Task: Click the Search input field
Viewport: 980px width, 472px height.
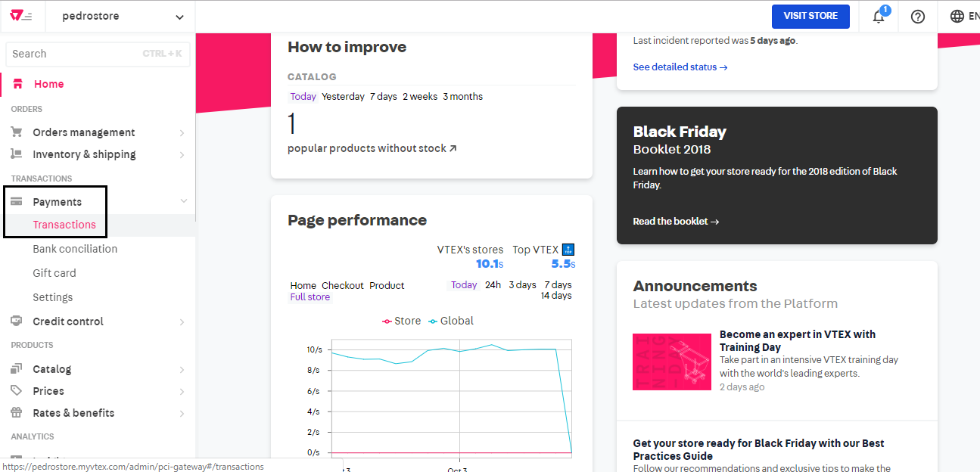Action: 98,54
